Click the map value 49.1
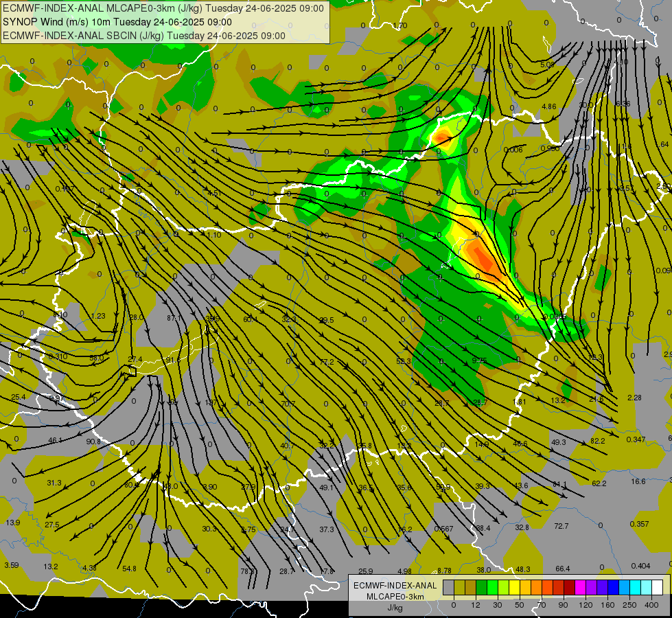The width and height of the screenshot is (672, 618). click(326, 488)
